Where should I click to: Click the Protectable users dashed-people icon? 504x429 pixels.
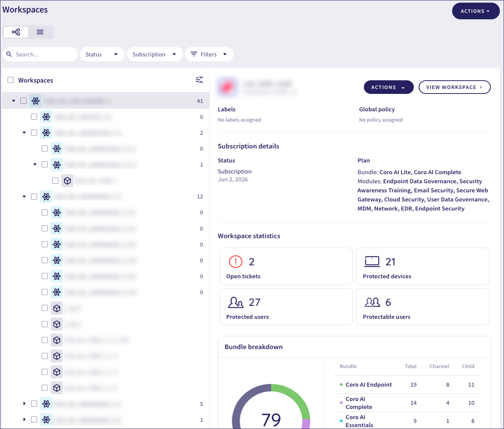pyautogui.click(x=372, y=302)
